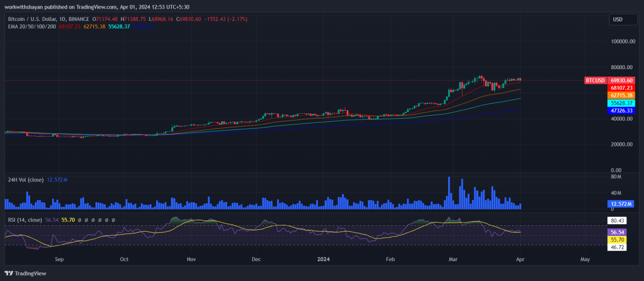Click the 2024 marker on time axis
This screenshot has height=281, width=644.
click(x=323, y=259)
